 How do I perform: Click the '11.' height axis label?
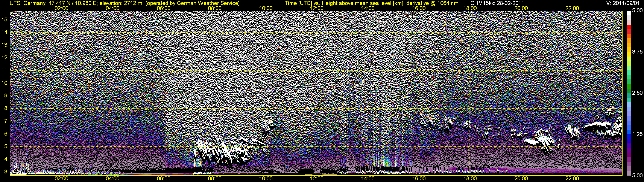point(5,70)
